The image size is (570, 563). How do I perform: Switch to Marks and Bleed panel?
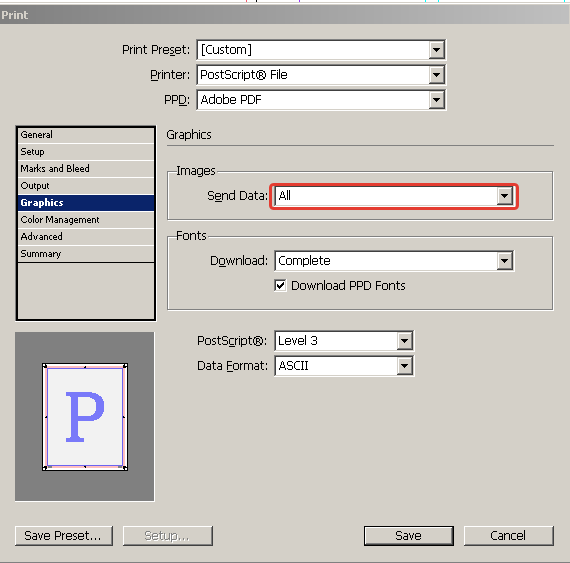point(86,169)
